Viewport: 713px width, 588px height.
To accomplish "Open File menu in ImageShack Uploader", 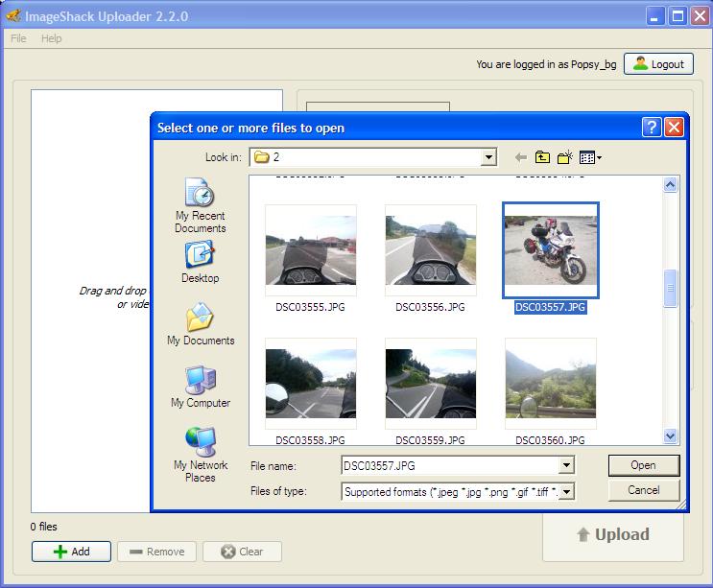I will point(18,38).
